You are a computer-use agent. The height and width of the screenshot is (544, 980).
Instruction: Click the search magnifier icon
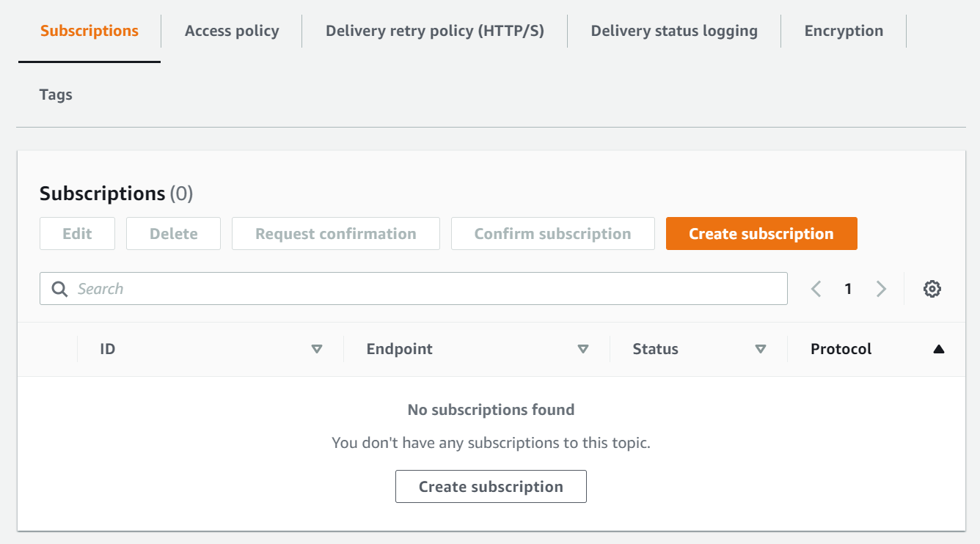pyautogui.click(x=59, y=289)
